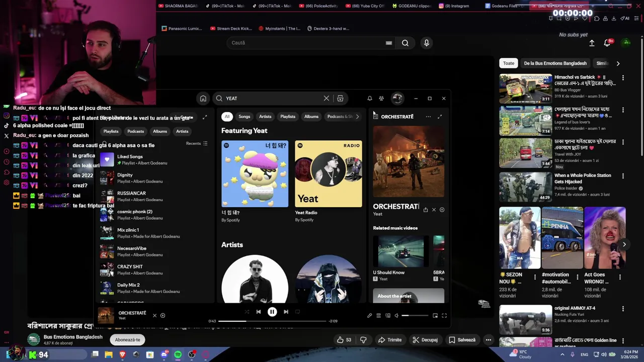Seek within the Spotify song progress bar
Screen dimensions: 644x362
coord(272,321)
